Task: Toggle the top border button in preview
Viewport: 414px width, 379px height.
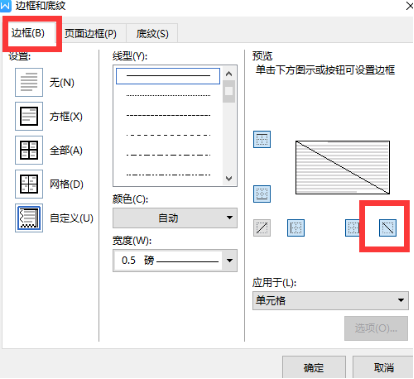Action: tap(262, 139)
